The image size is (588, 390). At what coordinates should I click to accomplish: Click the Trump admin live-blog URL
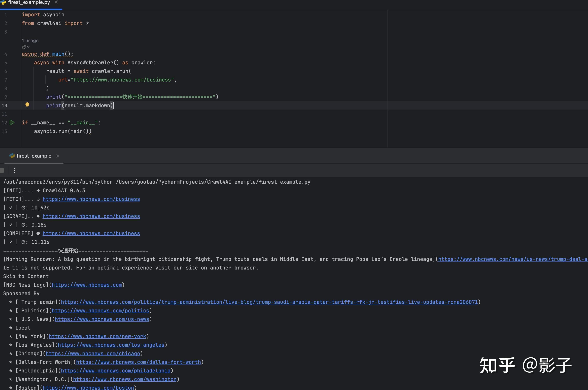pyautogui.click(x=269, y=302)
